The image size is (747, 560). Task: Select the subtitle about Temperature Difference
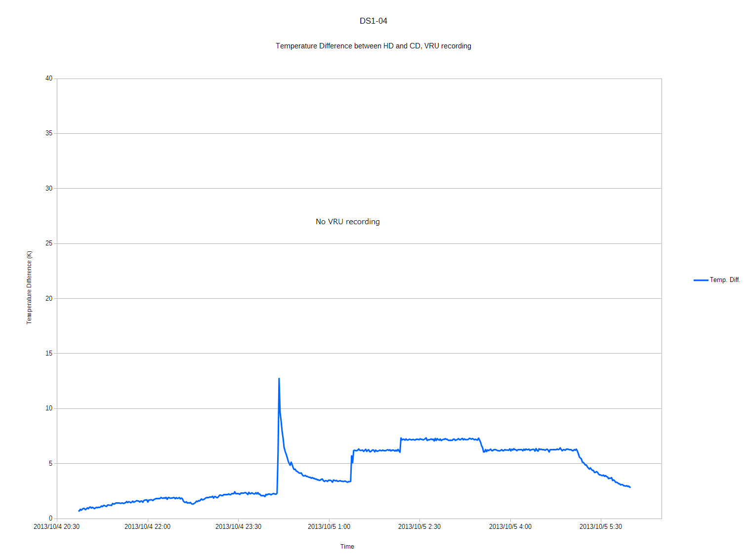click(x=373, y=46)
